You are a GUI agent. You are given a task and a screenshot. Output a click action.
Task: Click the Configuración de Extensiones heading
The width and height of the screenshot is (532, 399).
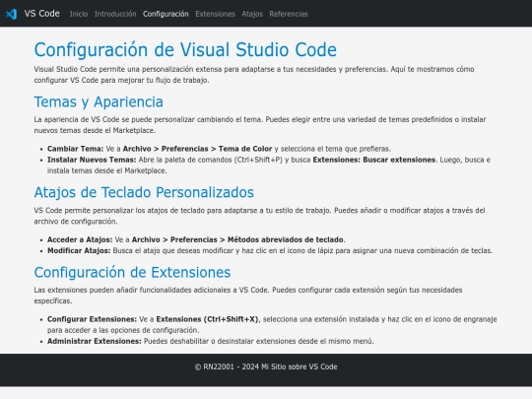(x=132, y=272)
